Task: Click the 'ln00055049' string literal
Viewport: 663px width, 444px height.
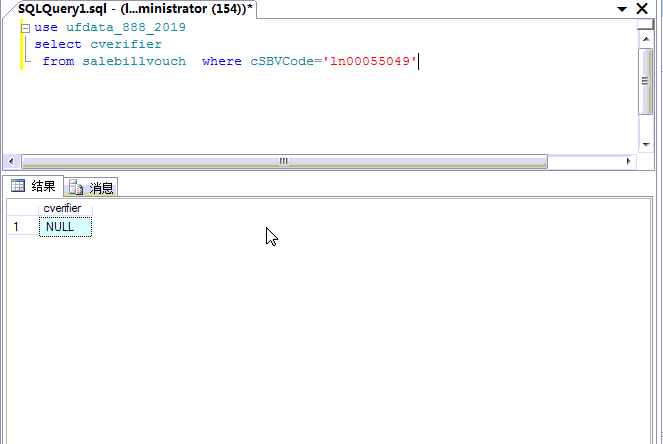Action: click(370, 61)
